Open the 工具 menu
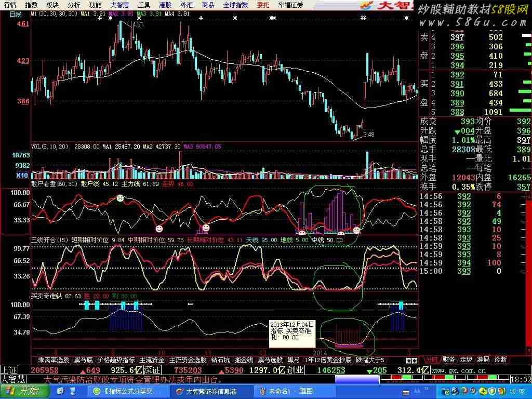The height and width of the screenshot is (399, 532). coord(144,5)
